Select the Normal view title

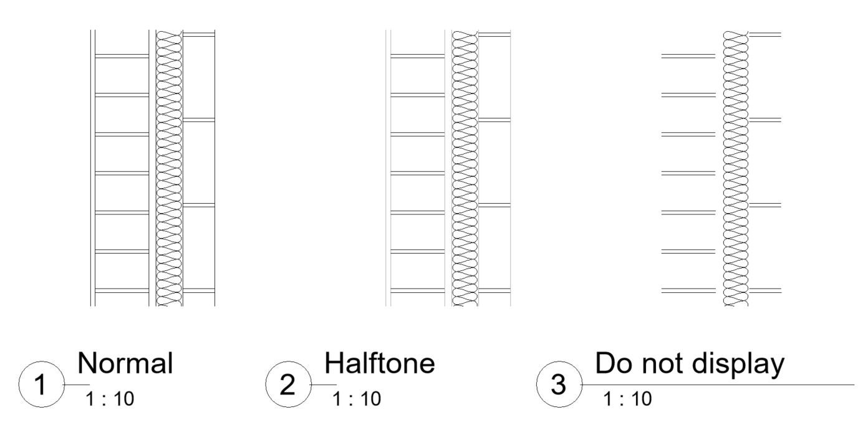click(125, 363)
